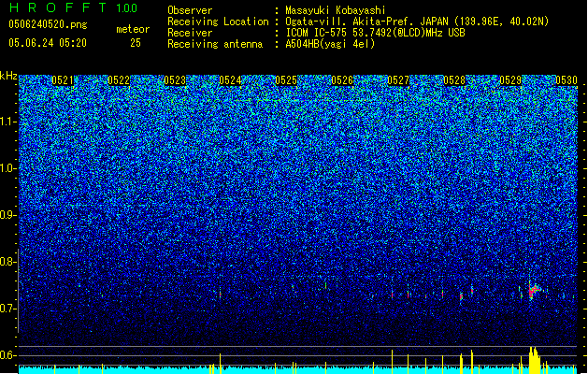Click the Observer label

190,10
